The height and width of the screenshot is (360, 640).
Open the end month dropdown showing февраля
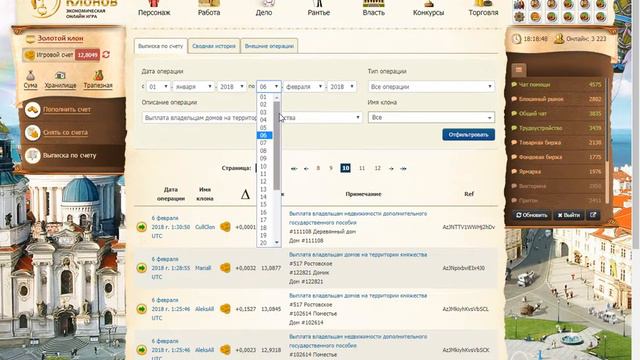304,87
